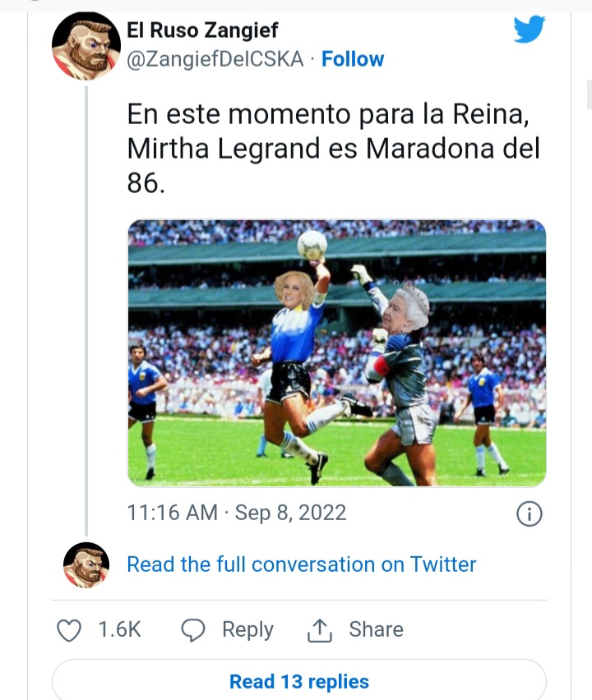
Task: Click the Twitter bird logo
Action: click(530, 30)
